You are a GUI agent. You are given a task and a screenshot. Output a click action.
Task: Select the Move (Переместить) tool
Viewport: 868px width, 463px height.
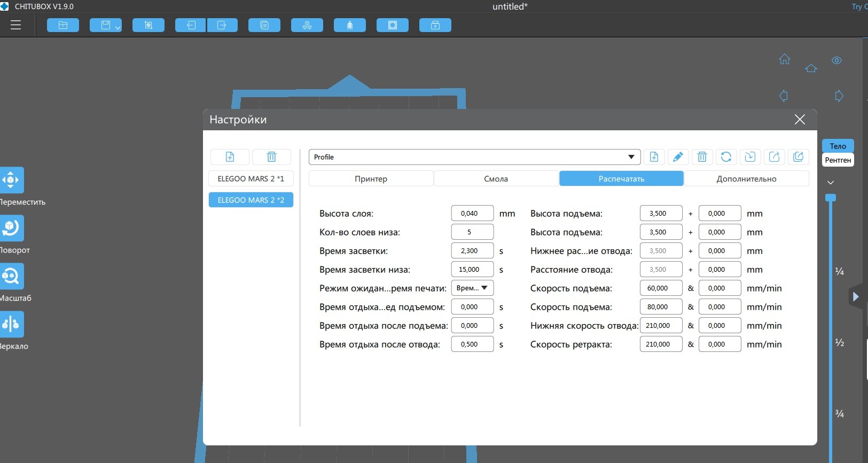[x=11, y=180]
